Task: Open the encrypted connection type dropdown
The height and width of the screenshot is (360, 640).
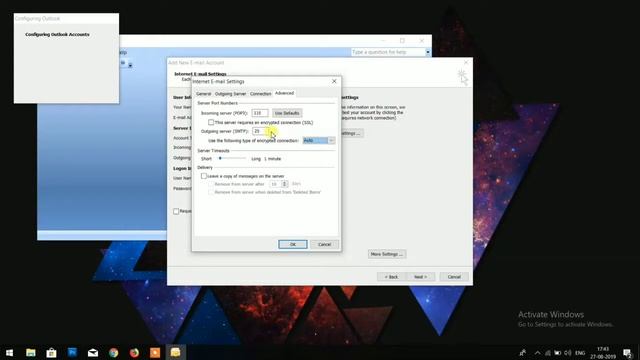Action: (319, 140)
